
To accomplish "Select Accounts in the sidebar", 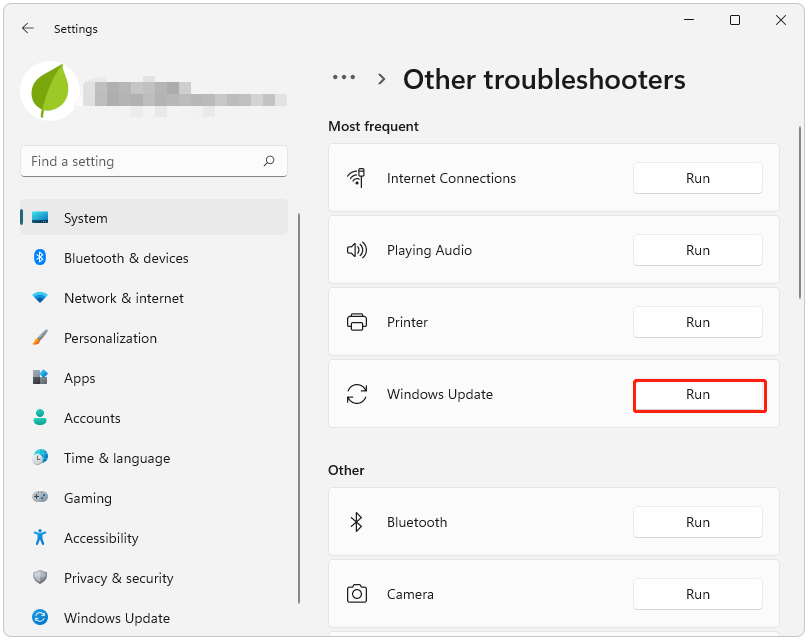I will 154,418.
